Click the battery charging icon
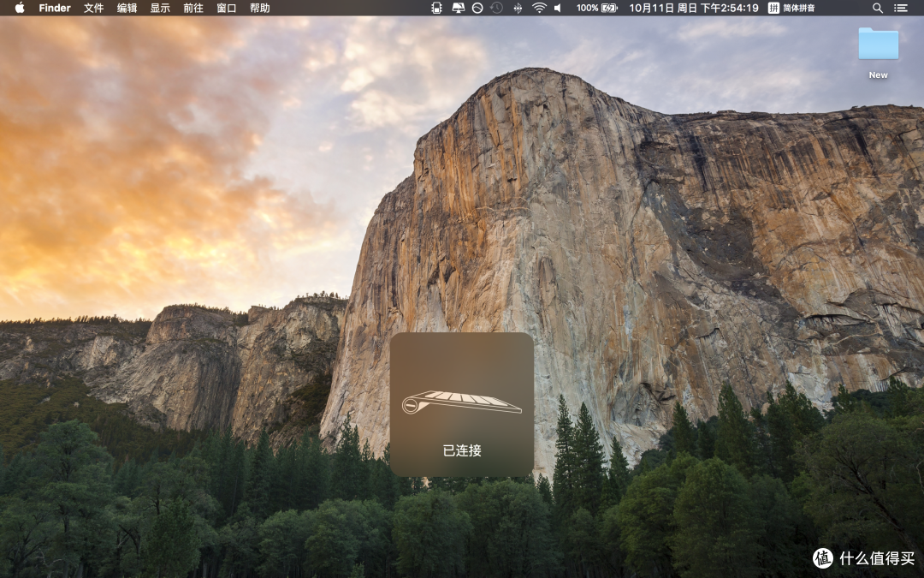The width and height of the screenshot is (924, 578). click(x=609, y=8)
